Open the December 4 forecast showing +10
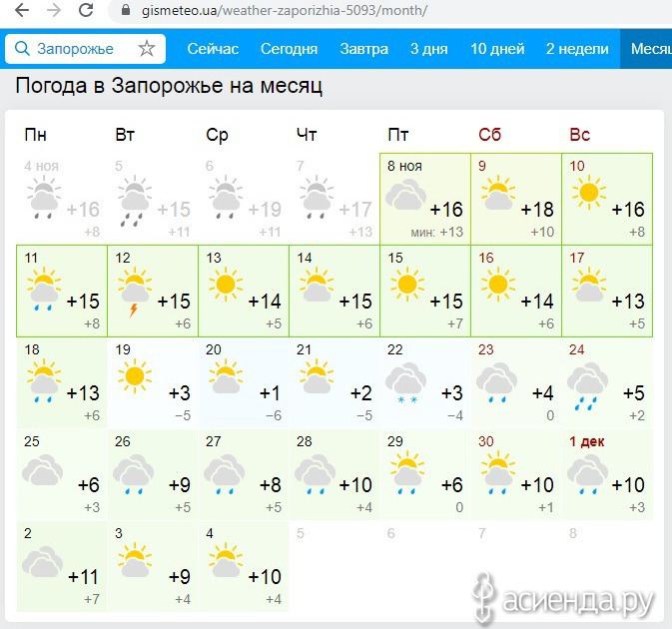 [x=244, y=566]
